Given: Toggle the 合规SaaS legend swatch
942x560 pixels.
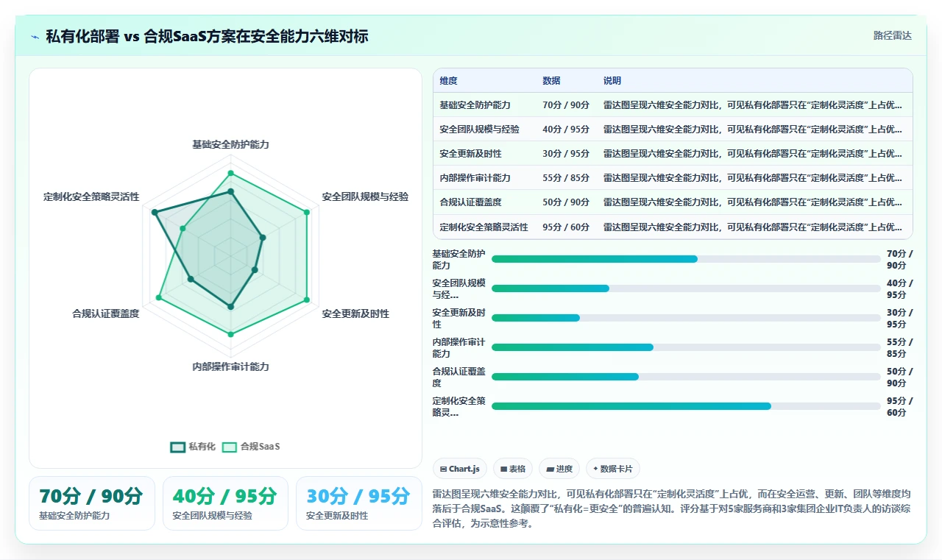Looking at the screenshot, I should tap(230, 447).
